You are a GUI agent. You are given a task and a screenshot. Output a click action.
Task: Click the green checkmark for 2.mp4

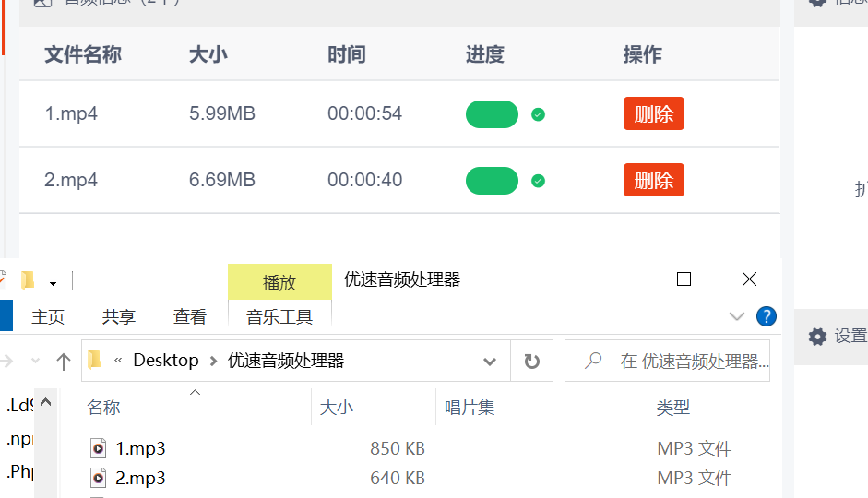tap(538, 181)
